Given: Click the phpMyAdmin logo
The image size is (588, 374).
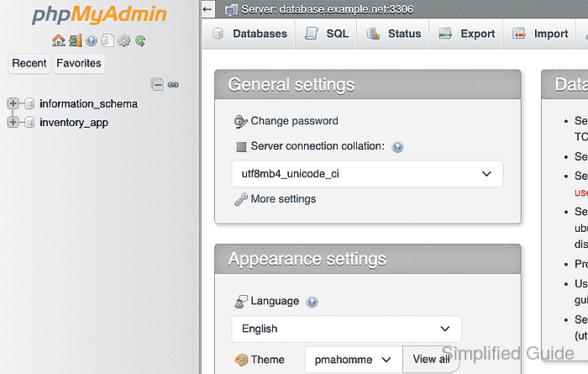Looking at the screenshot, I should [99, 15].
